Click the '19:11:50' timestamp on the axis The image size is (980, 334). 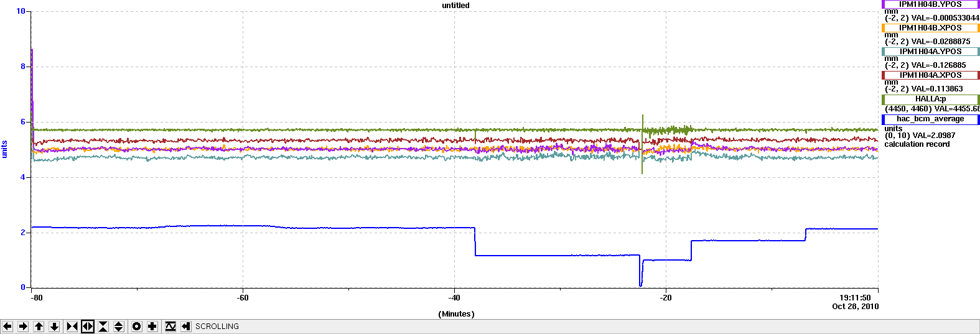[x=855, y=298]
